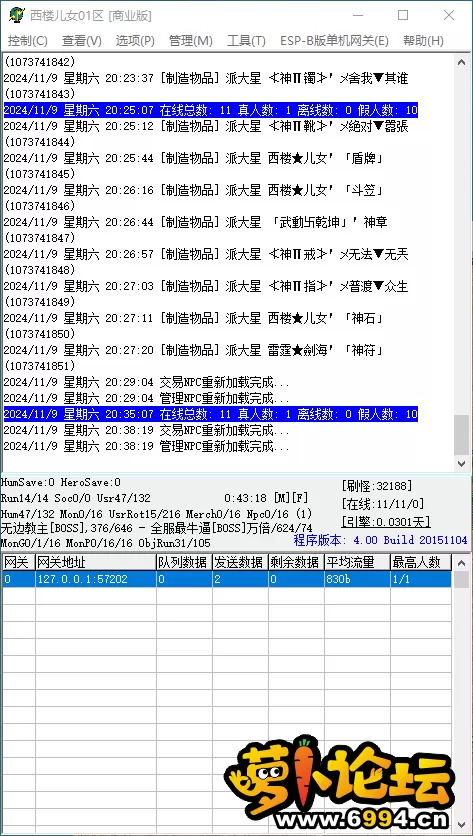Click the 830b average traffic cell
473x836 pixels.
357,579
